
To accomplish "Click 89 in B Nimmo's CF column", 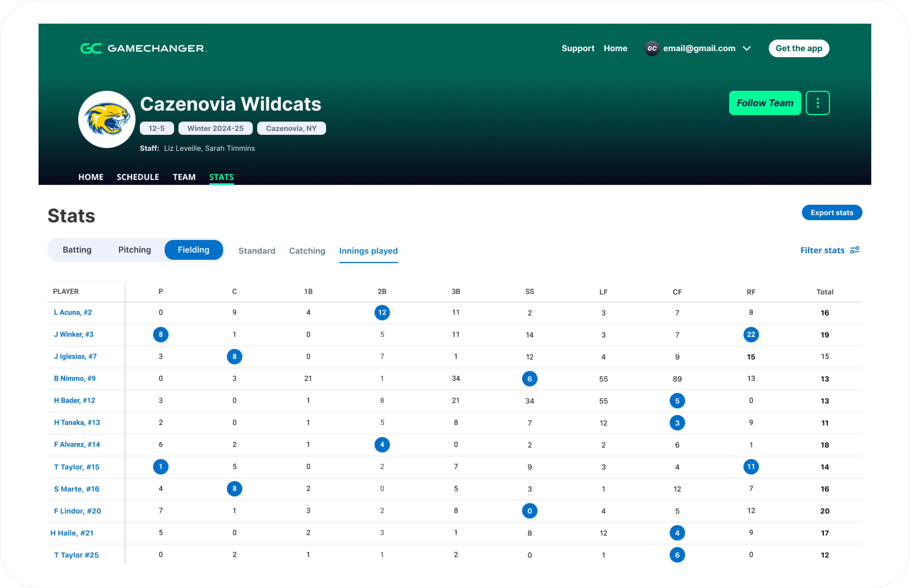I will (x=677, y=379).
